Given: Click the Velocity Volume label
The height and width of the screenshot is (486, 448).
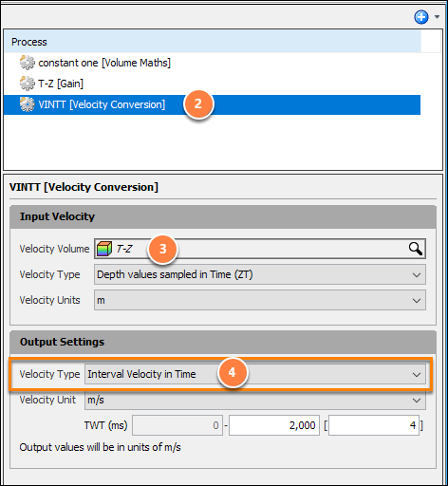Looking at the screenshot, I should coord(54,249).
